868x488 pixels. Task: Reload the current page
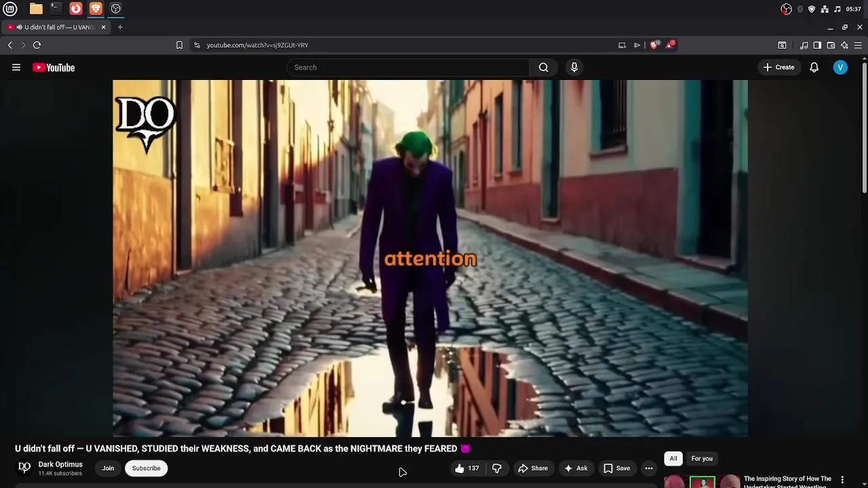tap(37, 45)
